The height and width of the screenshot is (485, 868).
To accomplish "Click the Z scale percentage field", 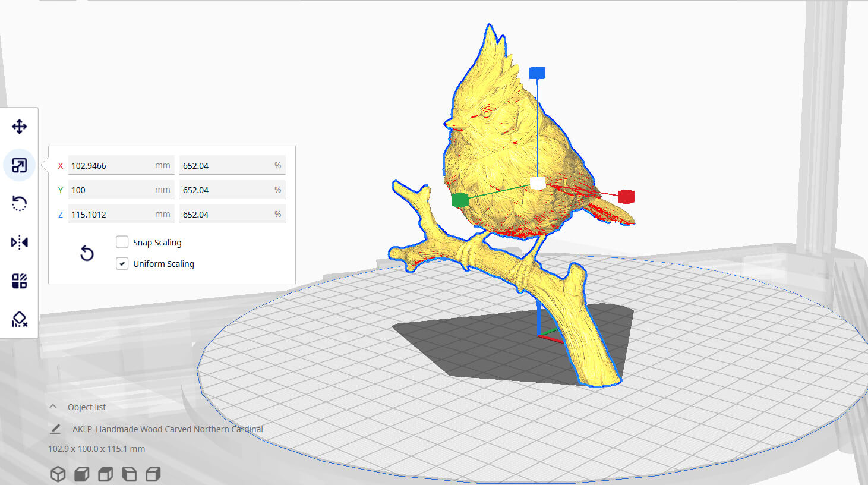I will (x=232, y=214).
